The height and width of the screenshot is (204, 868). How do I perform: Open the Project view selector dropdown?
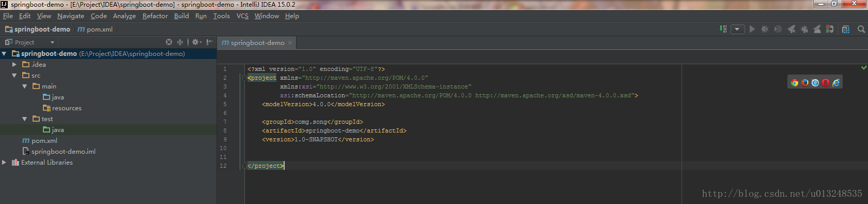click(x=29, y=42)
